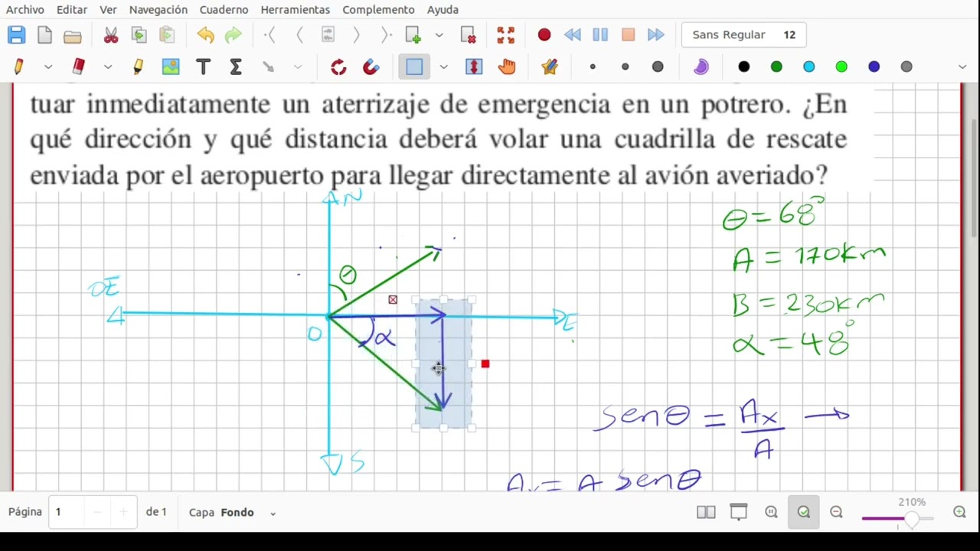Create a new document
The width and height of the screenshot is (980, 551).
[x=44, y=34]
